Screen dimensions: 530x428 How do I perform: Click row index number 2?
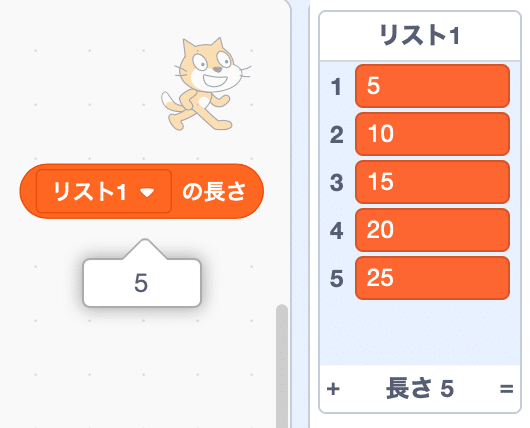(336, 135)
